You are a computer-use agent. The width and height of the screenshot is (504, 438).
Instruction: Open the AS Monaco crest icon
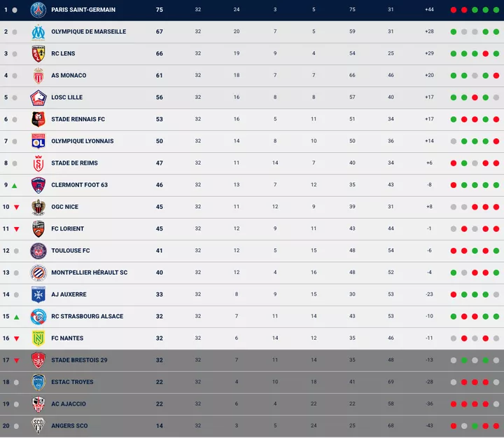(x=38, y=76)
